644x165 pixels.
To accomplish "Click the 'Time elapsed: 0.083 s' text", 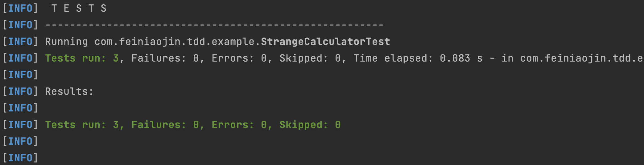I will click(x=418, y=58).
